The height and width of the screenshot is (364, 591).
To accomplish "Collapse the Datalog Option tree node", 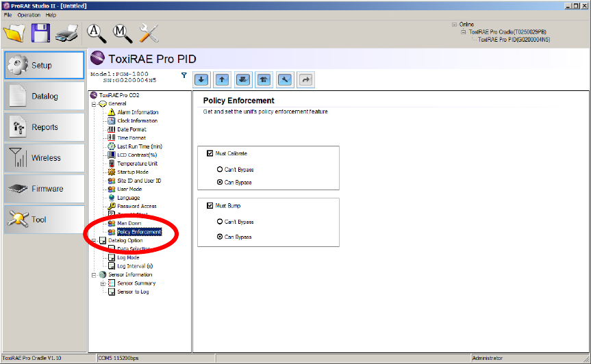I will [x=94, y=241].
